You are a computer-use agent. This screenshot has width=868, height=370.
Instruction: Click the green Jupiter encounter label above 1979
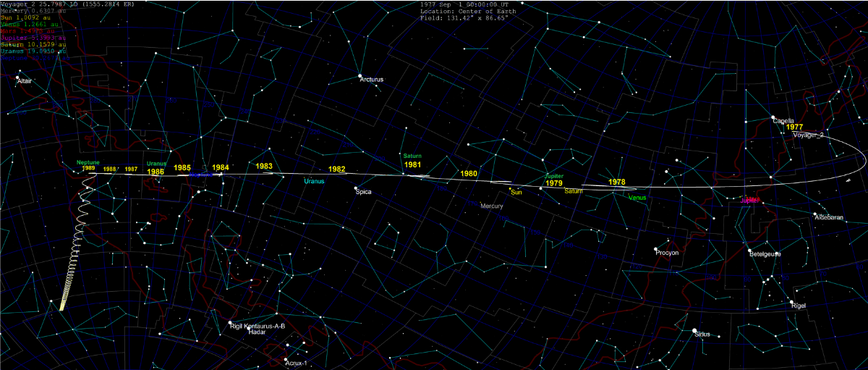[x=553, y=176]
